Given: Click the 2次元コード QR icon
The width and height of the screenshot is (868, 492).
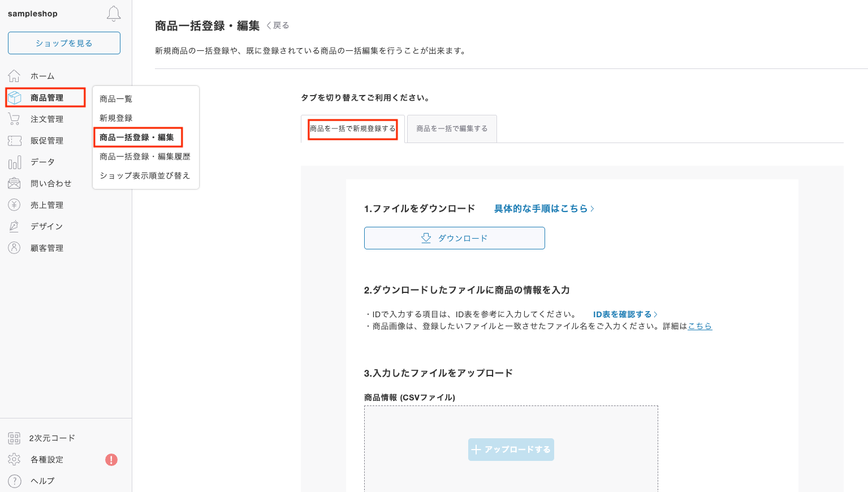Looking at the screenshot, I should pos(14,438).
